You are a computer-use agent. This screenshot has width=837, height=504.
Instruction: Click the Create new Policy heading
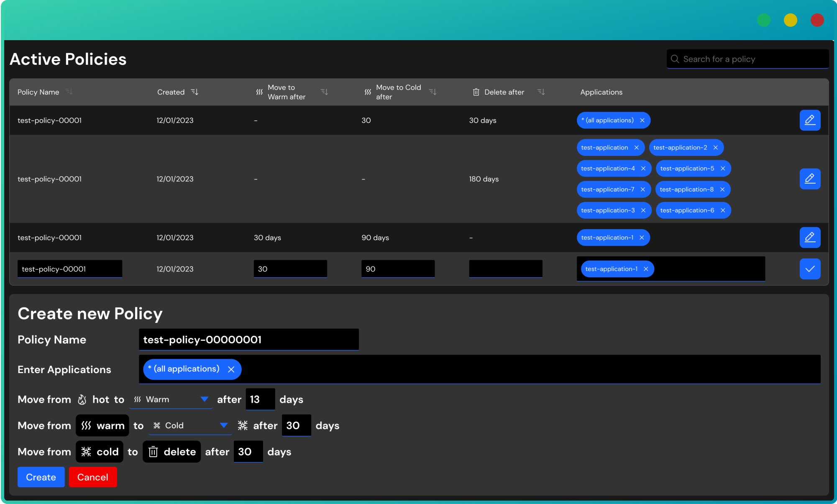click(x=90, y=314)
